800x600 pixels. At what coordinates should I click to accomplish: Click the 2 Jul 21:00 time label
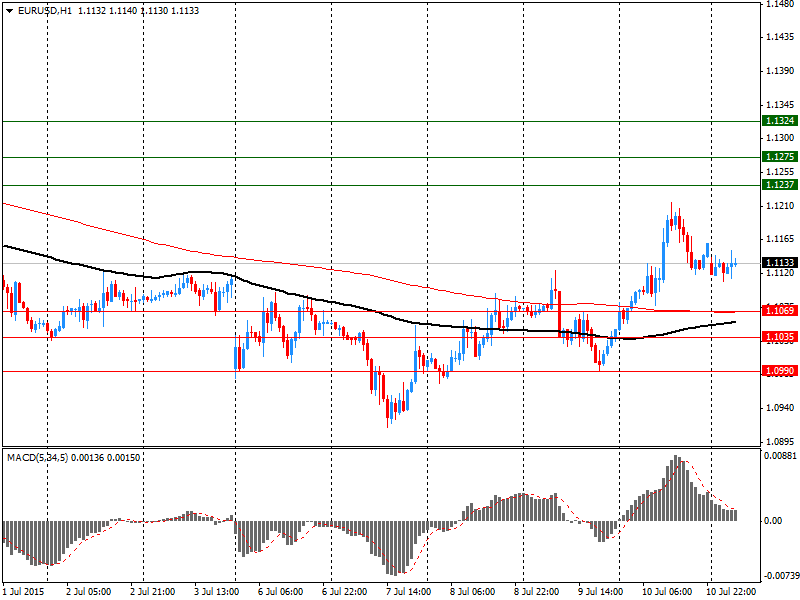[x=153, y=592]
